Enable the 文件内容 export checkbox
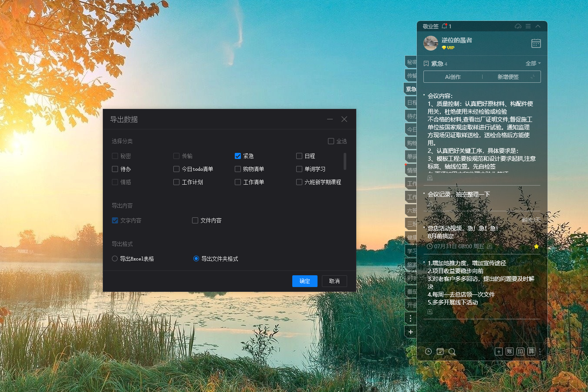 195,220
